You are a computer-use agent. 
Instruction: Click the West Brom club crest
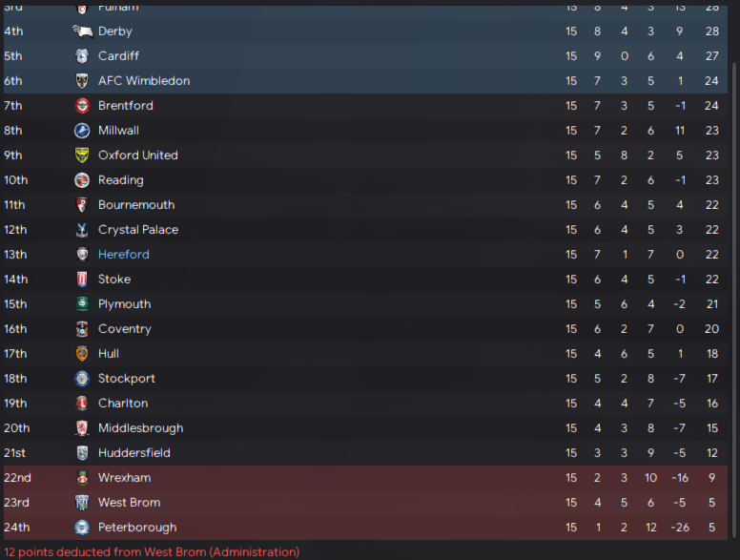[82, 503]
